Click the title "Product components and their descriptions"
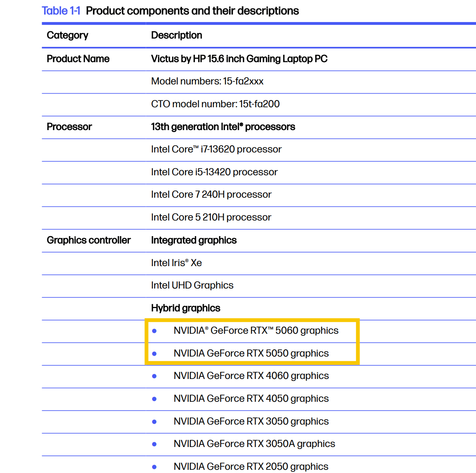Screen dimensions: 476x473 (x=192, y=11)
